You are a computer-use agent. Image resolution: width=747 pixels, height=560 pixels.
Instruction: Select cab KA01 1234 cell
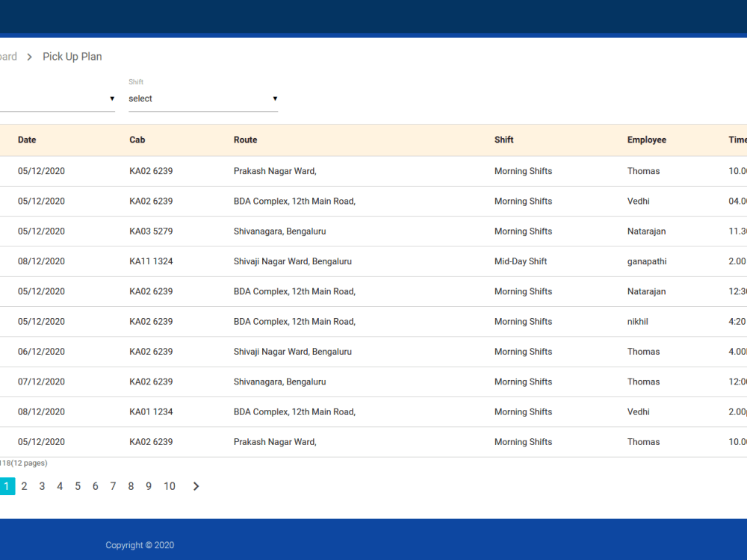(x=151, y=412)
